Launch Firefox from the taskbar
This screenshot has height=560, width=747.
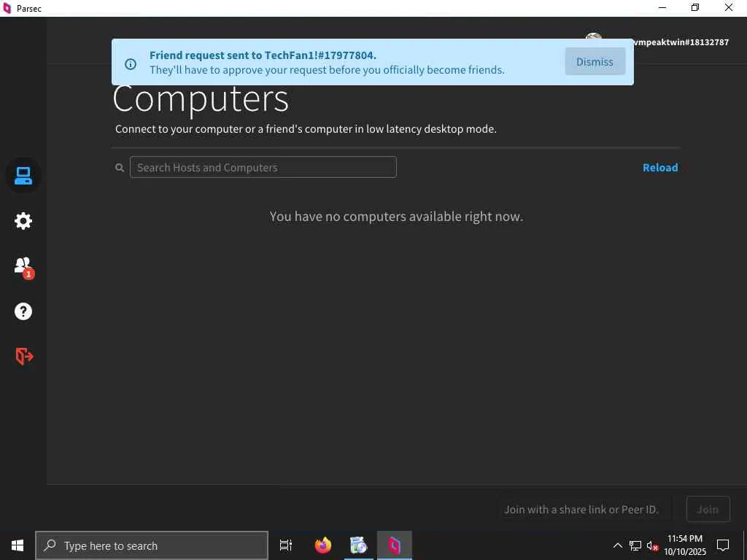(x=323, y=545)
